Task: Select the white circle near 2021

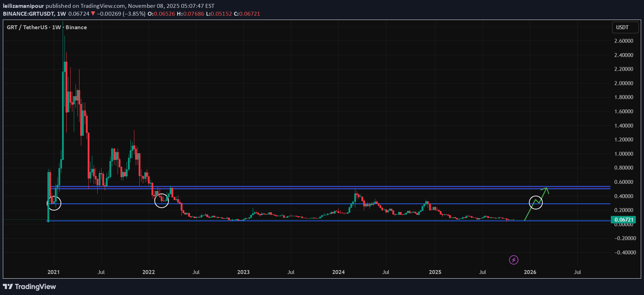Action: pyautogui.click(x=54, y=203)
